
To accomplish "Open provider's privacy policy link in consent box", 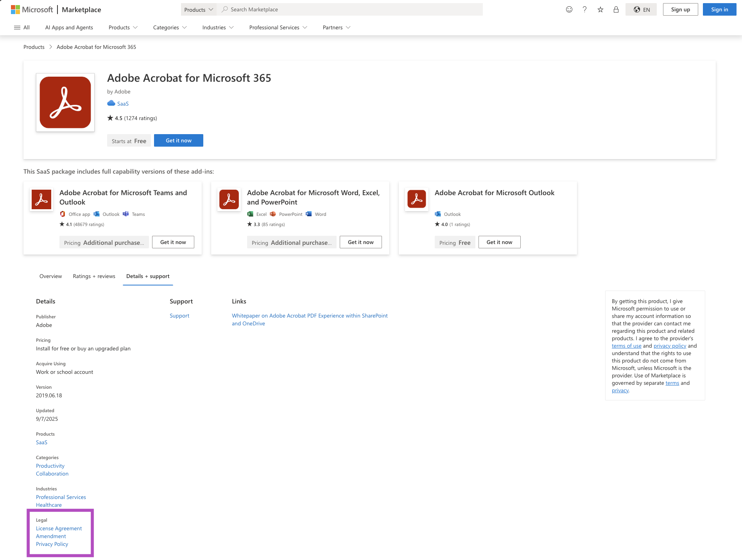I will [670, 346].
